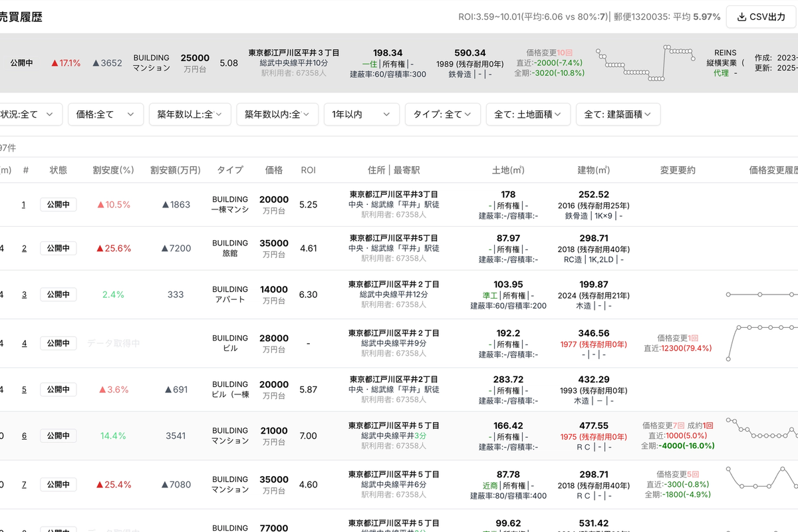The height and width of the screenshot is (532, 798).
Task: Click the 売買履歴 page title
Action: pyautogui.click(x=21, y=17)
